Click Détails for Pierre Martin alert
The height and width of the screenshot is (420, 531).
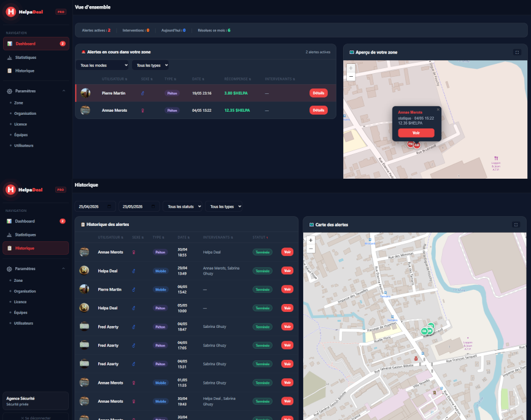click(x=319, y=93)
